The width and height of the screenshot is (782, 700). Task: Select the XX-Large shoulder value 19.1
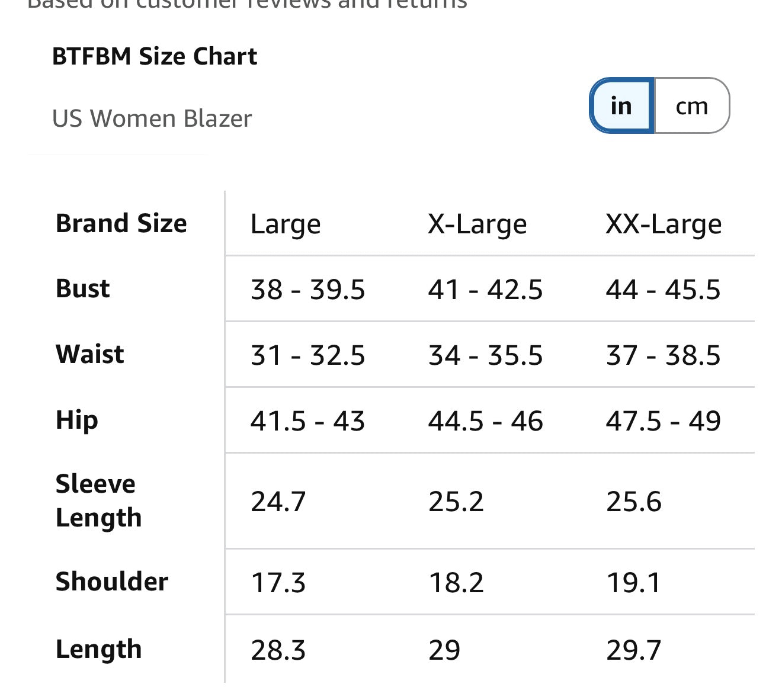[x=633, y=583]
